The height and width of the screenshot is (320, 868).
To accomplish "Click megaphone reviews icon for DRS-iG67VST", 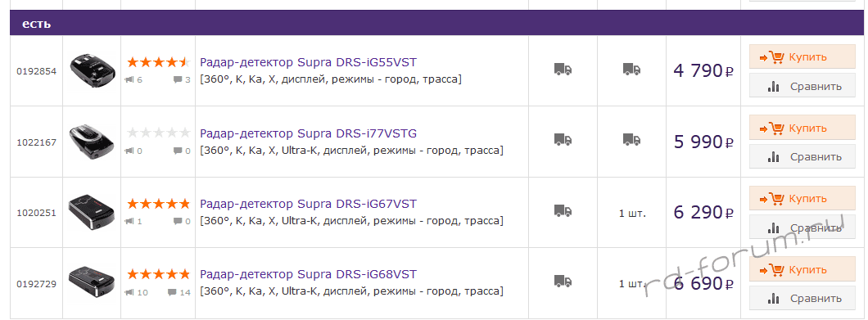I will [x=129, y=222].
